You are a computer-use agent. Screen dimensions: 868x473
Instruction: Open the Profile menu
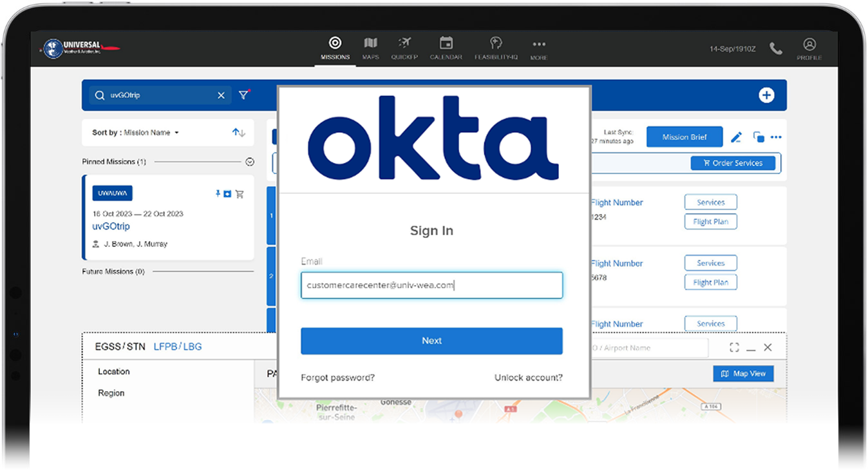click(x=809, y=45)
